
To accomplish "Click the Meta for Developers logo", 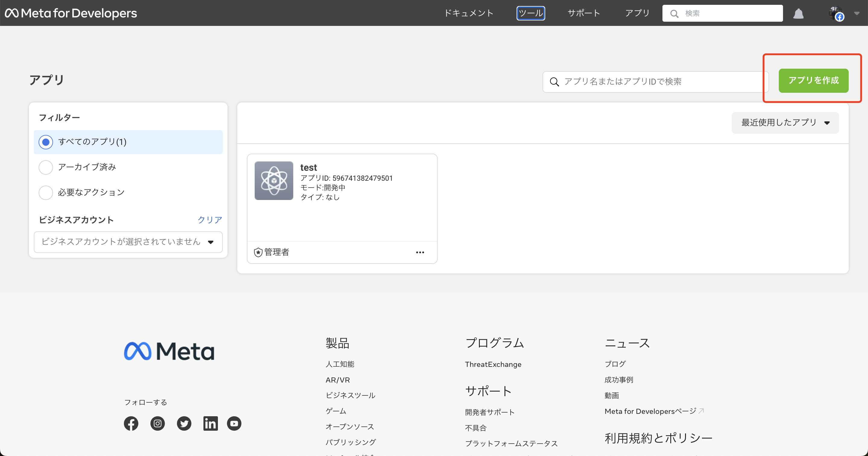I will pos(71,13).
